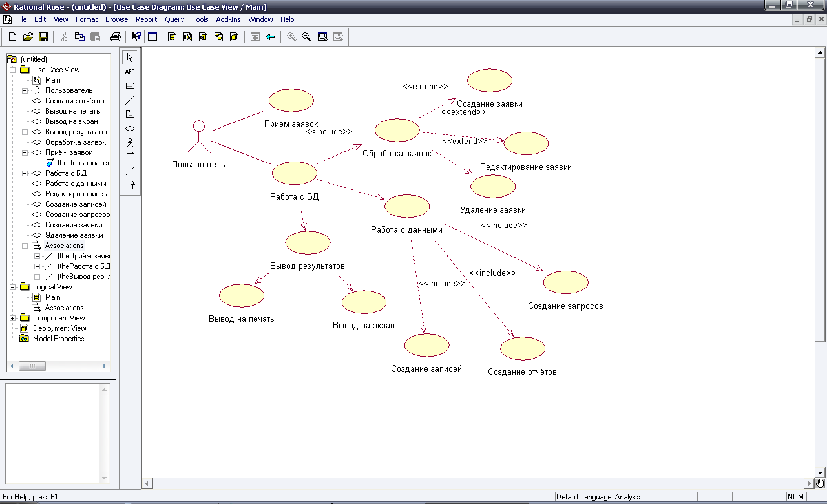The image size is (827, 504).
Task: Save the model with the floppy disk icon
Action: point(43,37)
